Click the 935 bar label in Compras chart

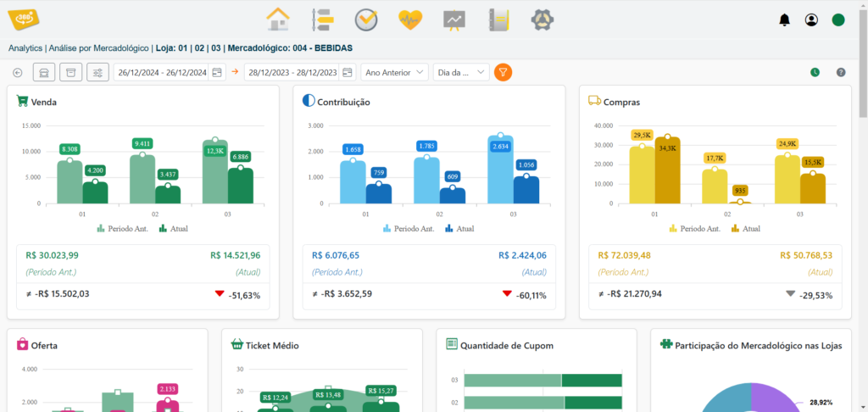[740, 191]
